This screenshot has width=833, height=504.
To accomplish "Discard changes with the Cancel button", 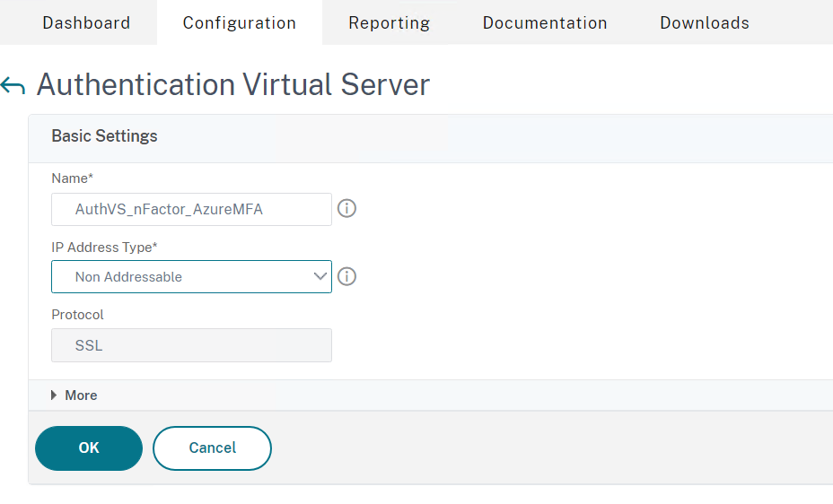I will pyautogui.click(x=212, y=448).
